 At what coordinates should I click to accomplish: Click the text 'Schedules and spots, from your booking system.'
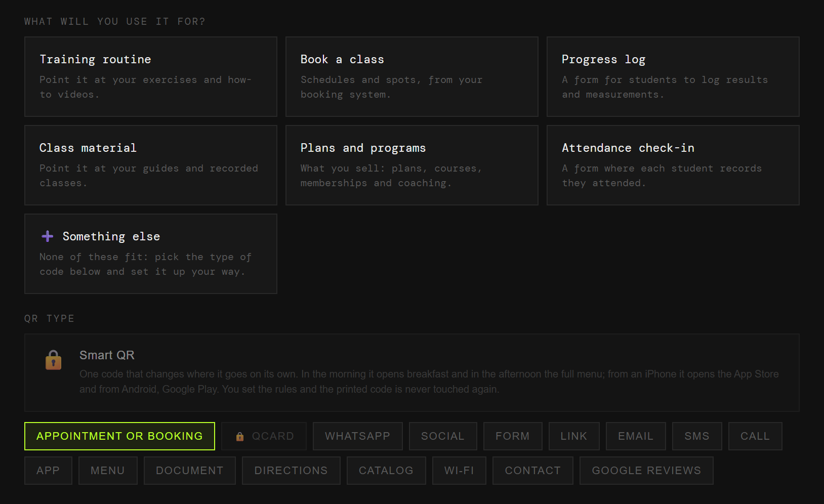point(392,87)
